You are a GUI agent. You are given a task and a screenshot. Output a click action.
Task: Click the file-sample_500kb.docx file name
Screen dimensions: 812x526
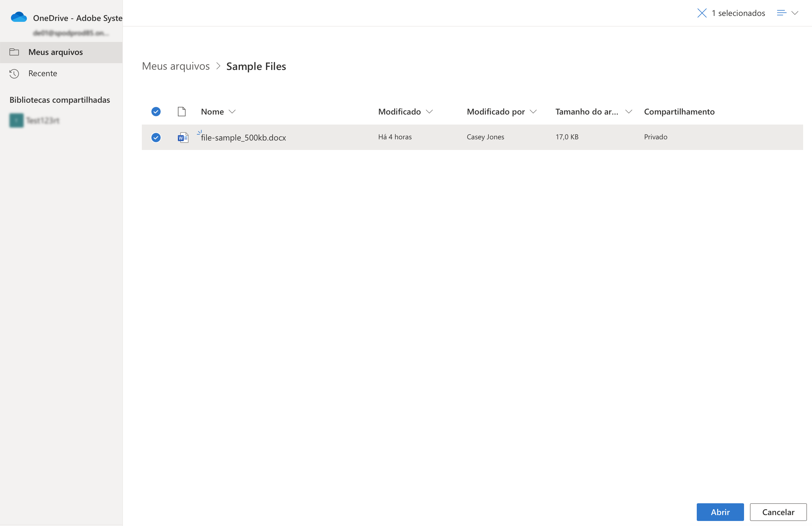pos(243,138)
